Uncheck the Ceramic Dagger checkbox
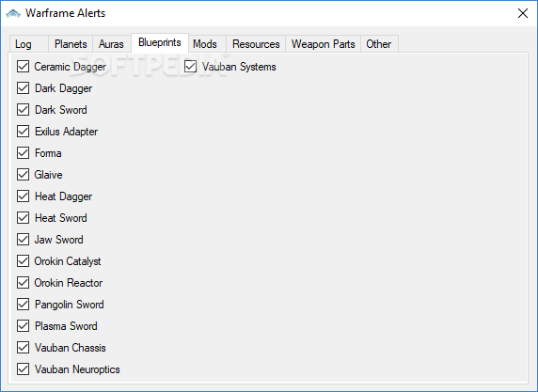Image resolution: width=538 pixels, height=392 pixels. pos(23,67)
